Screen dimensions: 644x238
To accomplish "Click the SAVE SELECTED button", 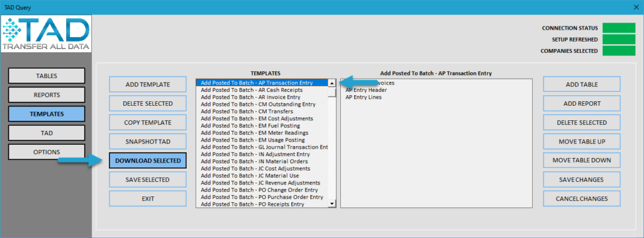I will (147, 179).
